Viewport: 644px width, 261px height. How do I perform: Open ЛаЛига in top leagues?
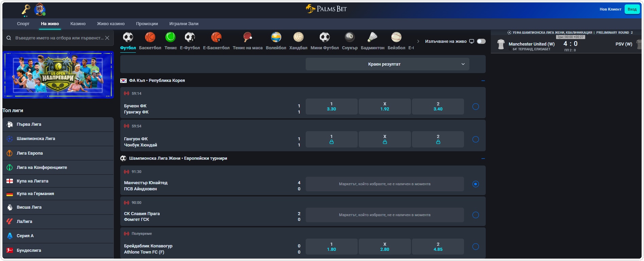pos(58,222)
